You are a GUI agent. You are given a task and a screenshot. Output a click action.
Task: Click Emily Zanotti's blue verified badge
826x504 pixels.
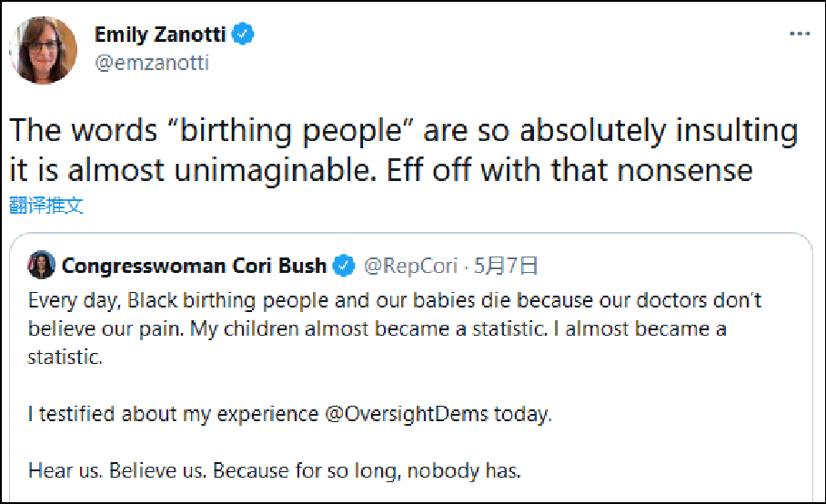point(243,35)
